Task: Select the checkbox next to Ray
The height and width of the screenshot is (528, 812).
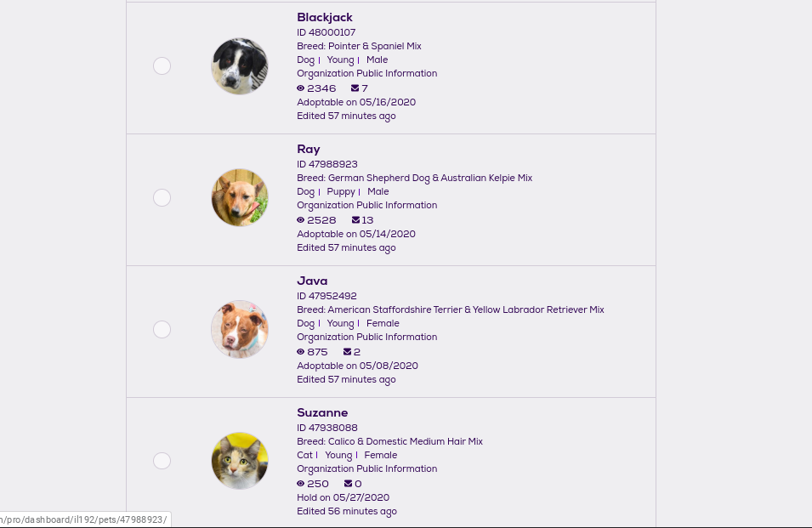Action: click(x=162, y=198)
